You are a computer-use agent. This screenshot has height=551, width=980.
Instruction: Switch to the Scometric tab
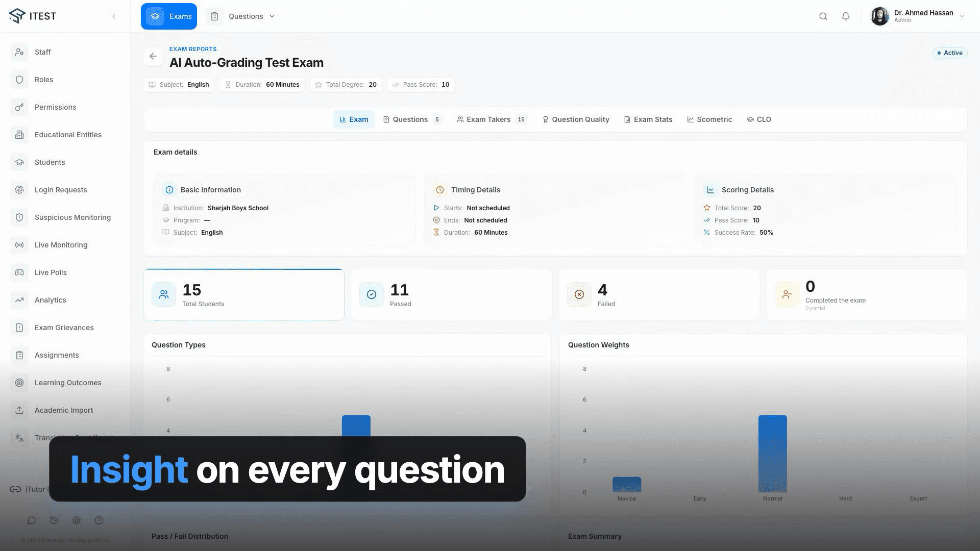(x=709, y=119)
